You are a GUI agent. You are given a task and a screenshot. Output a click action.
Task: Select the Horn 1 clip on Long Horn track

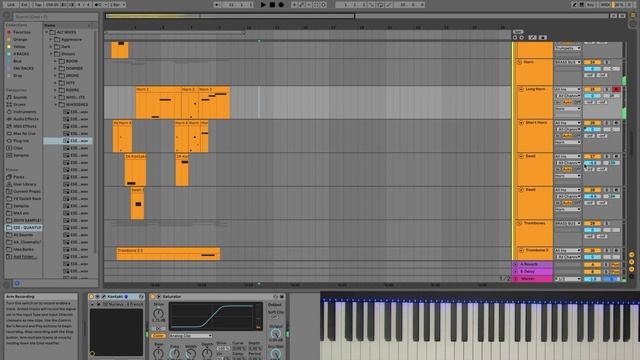pos(158,102)
